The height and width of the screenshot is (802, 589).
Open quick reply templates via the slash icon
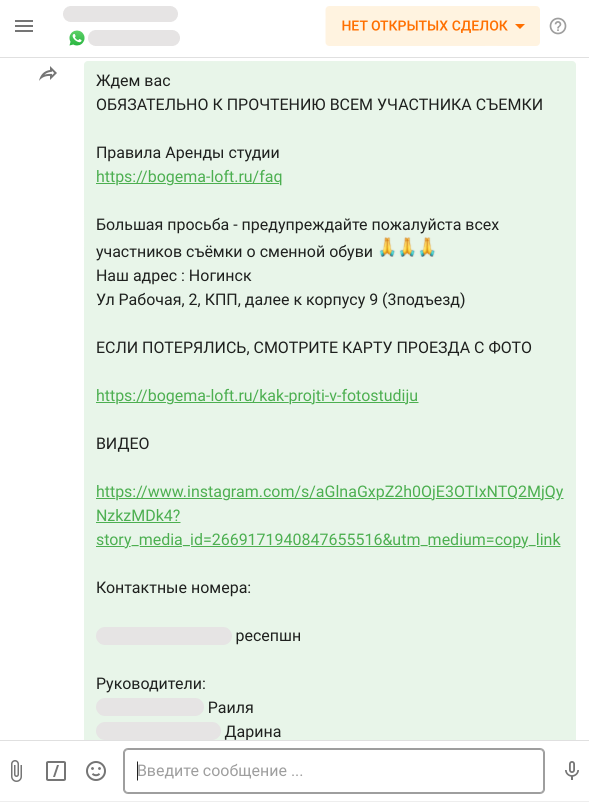55,770
